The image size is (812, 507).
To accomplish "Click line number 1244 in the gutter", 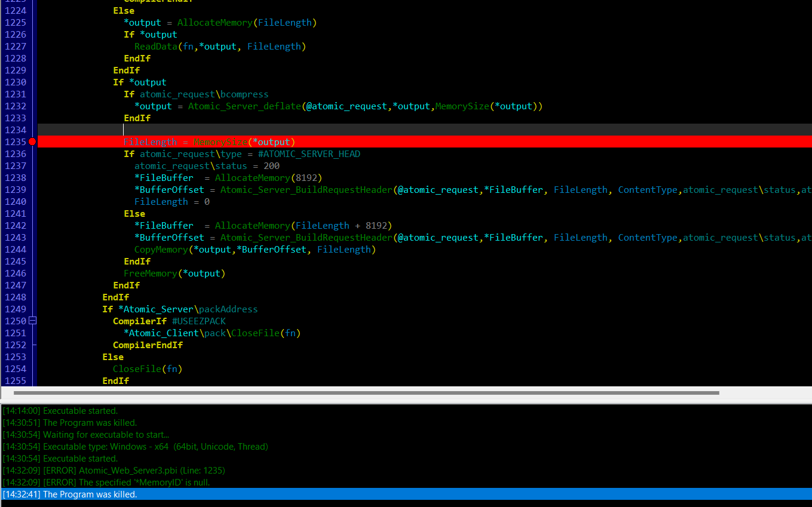I will pos(16,249).
